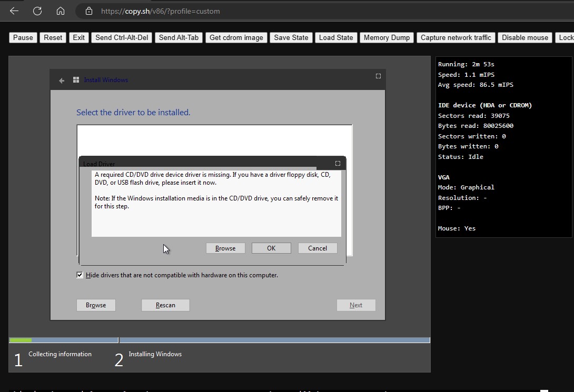Maximize the Load Driver dialog
Screen dimensions: 574x392
pyautogui.click(x=337, y=164)
